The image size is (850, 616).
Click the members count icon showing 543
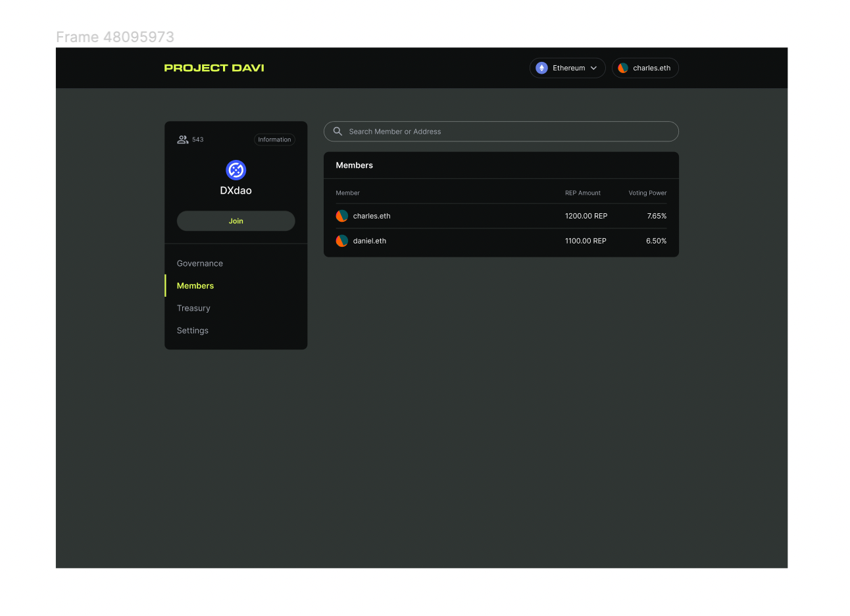coord(183,139)
